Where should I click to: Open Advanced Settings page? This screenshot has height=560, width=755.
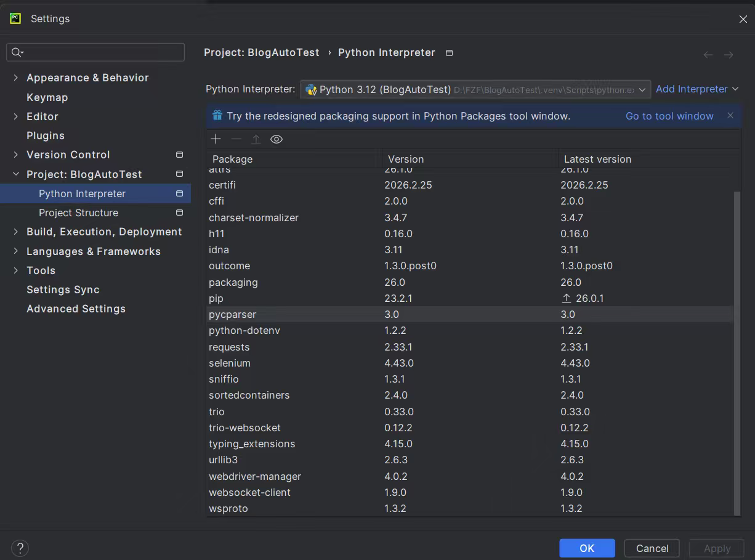(76, 309)
